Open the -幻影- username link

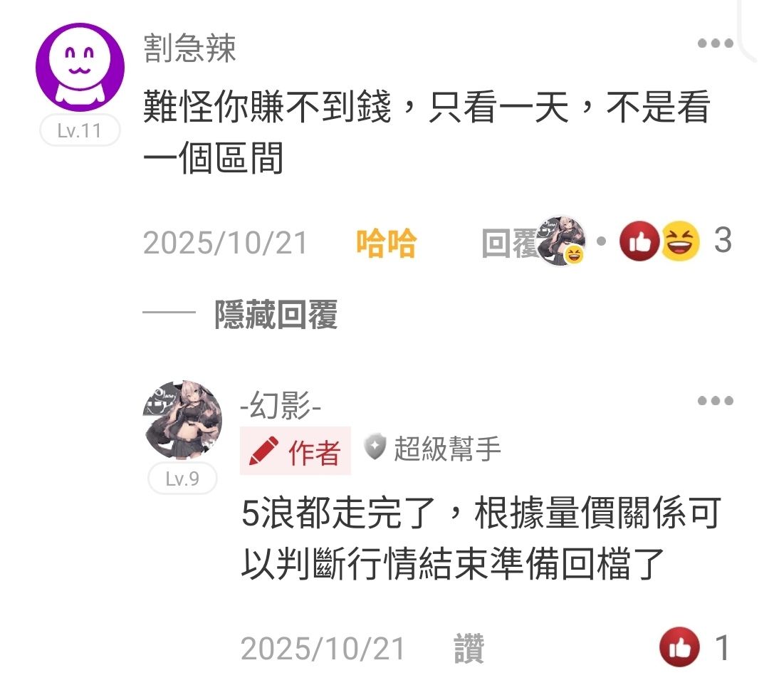(281, 406)
